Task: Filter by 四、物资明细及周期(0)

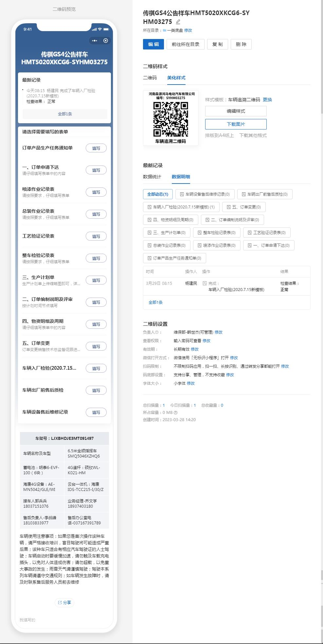Action: (170, 220)
